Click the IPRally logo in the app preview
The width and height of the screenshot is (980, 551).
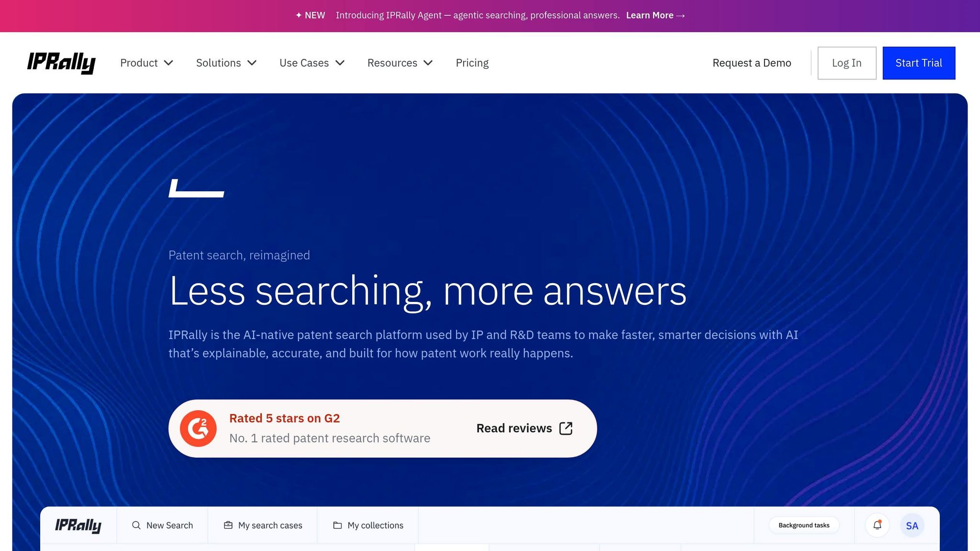tap(78, 526)
